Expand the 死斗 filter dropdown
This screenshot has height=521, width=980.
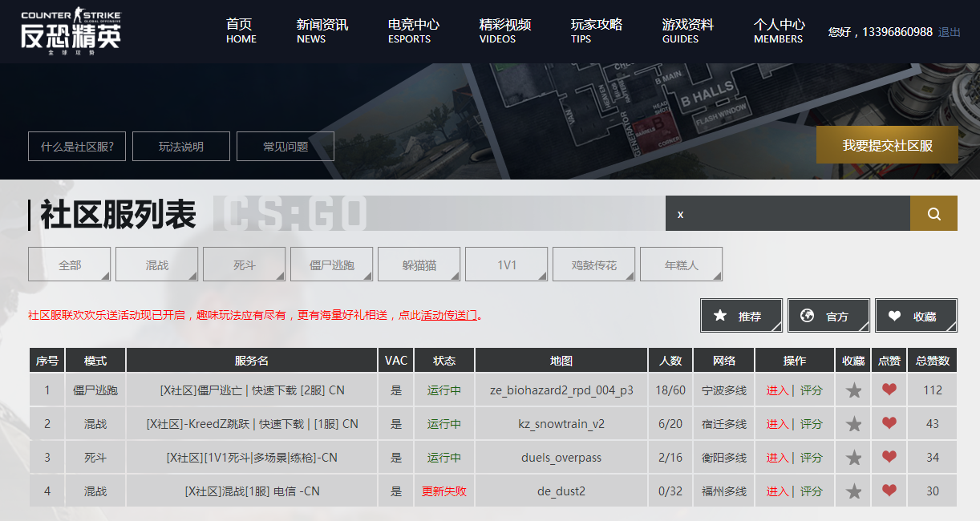click(244, 264)
